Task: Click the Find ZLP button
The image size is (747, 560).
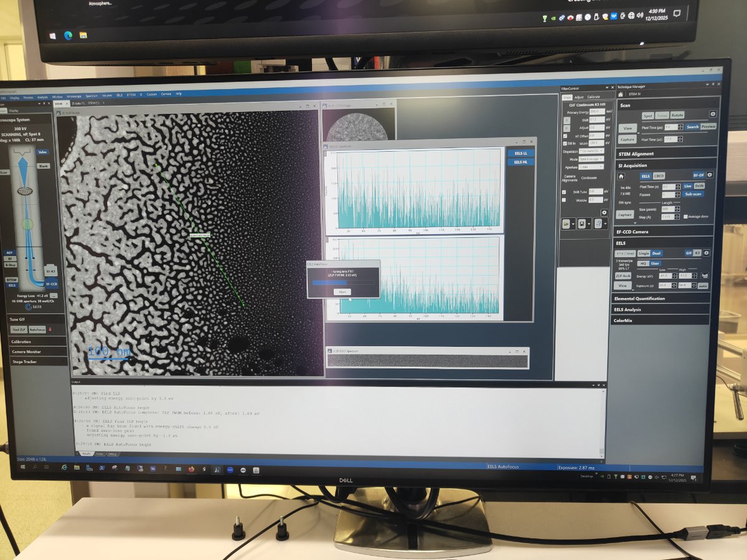Action: pyautogui.click(x=18, y=330)
